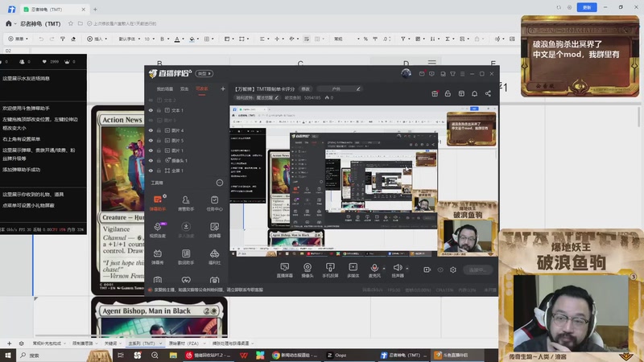
Task: Click the 类型 pill beside 直播伴侣 logo
Action: (204, 73)
